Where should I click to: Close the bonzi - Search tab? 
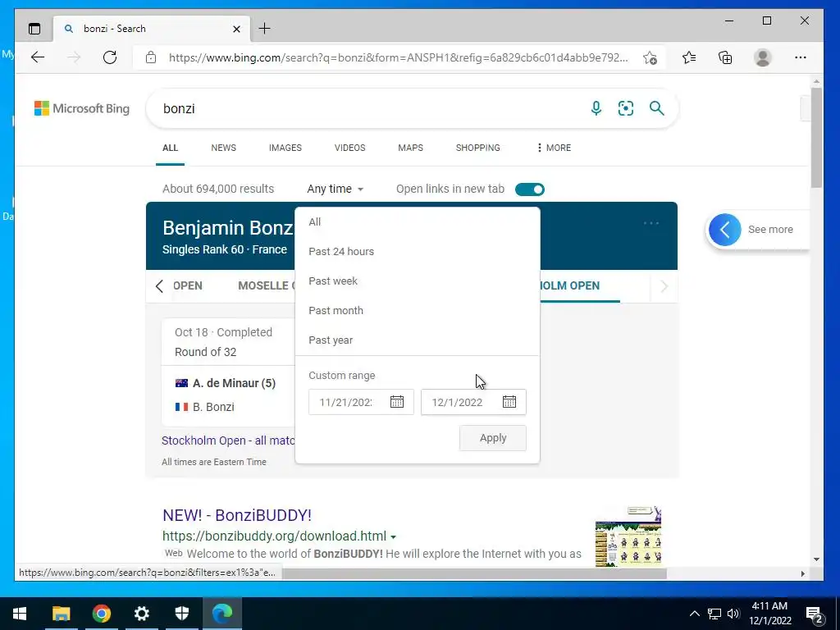[x=236, y=29]
